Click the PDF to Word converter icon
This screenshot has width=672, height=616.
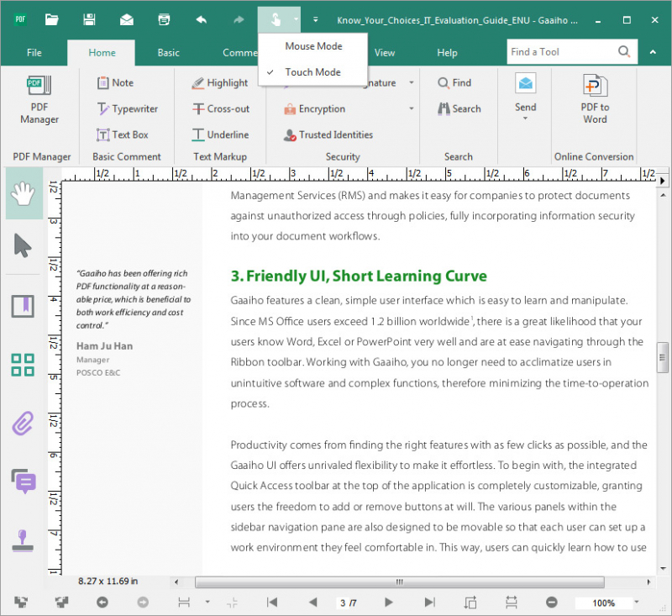point(595,87)
